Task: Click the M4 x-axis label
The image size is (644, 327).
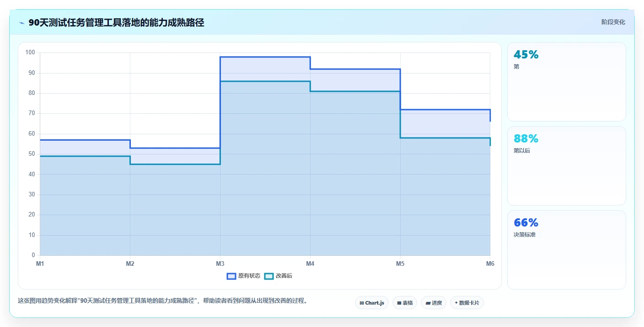Action: [310, 264]
